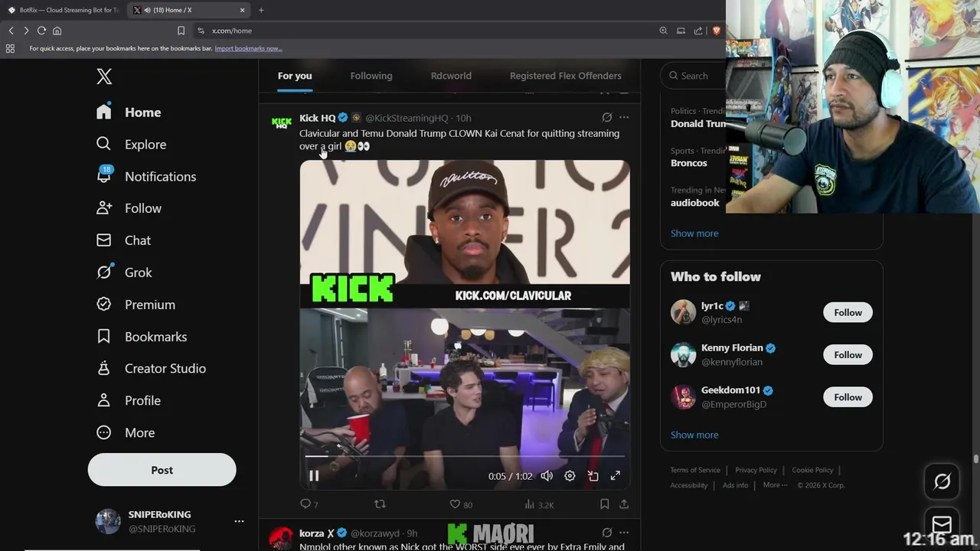The width and height of the screenshot is (980, 551).
Task: Open Grok assistant from sidebar
Action: coord(124,272)
